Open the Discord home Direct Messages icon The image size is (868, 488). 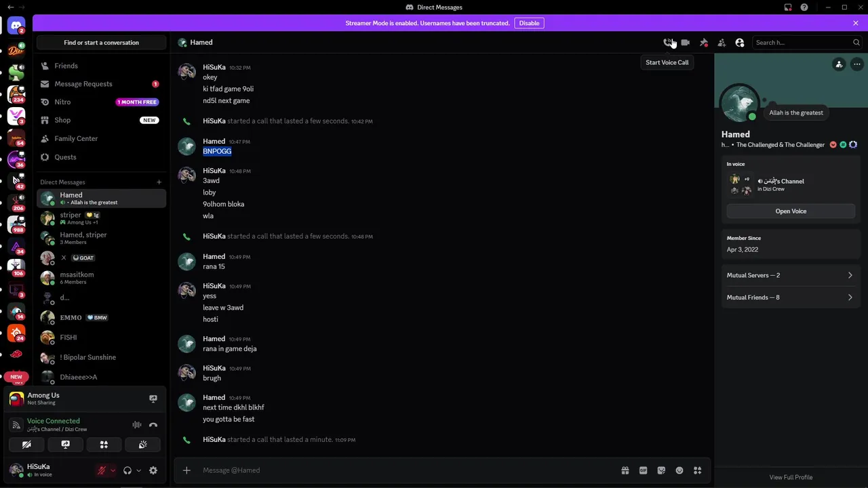16,27
